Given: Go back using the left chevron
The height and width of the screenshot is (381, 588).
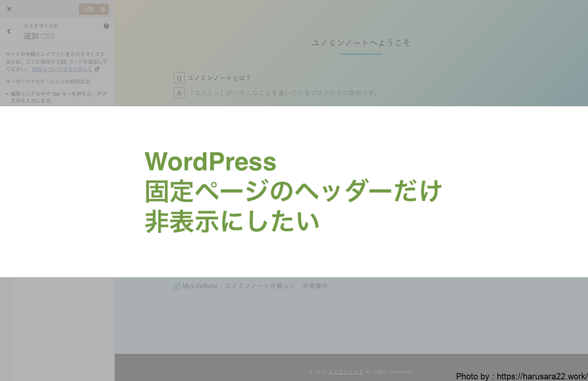Looking at the screenshot, I should click(x=9, y=32).
